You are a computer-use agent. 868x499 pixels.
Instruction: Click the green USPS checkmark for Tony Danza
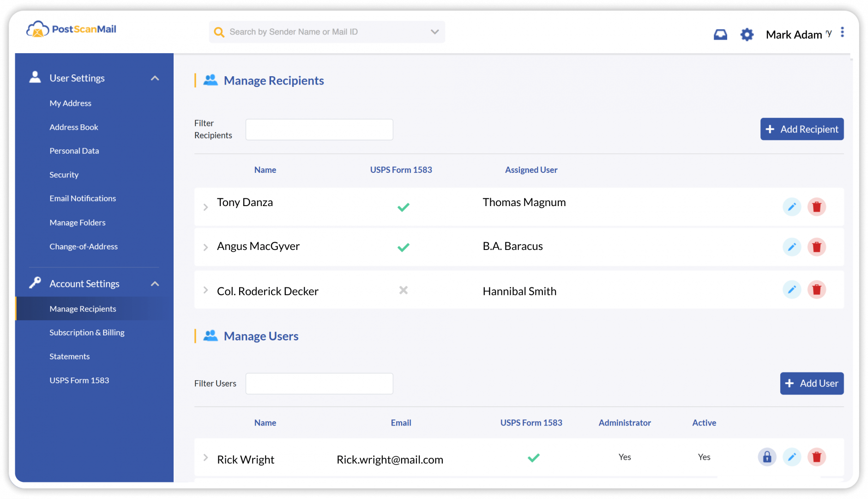coord(403,207)
